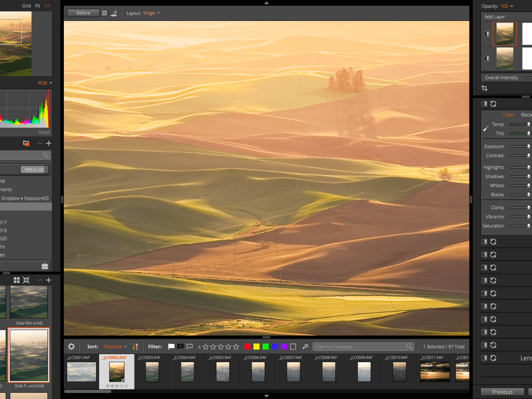
Task: Toggle visibility of the top layer
Action: point(487,34)
